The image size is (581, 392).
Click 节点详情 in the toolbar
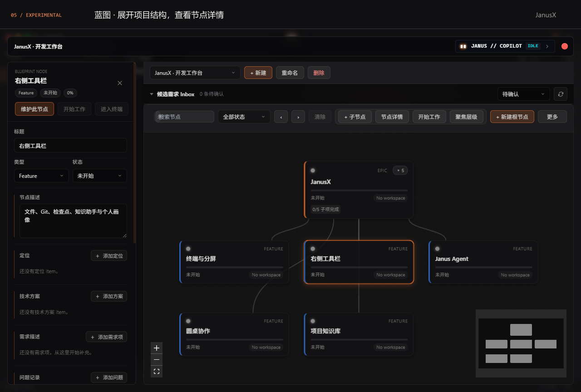392,117
